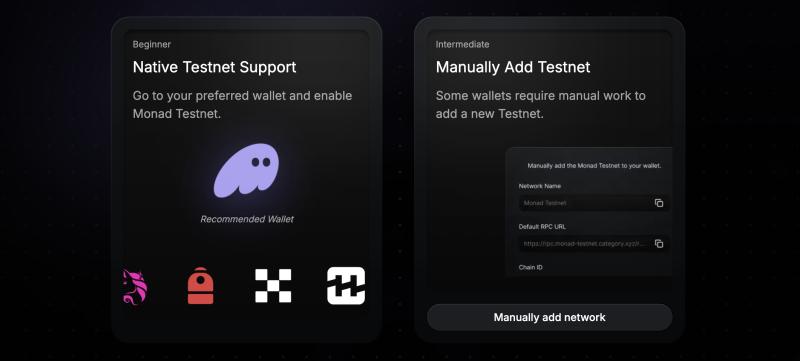Screen dimensions: 800x361
Task: Click the Beginner label
Action: coord(152,44)
